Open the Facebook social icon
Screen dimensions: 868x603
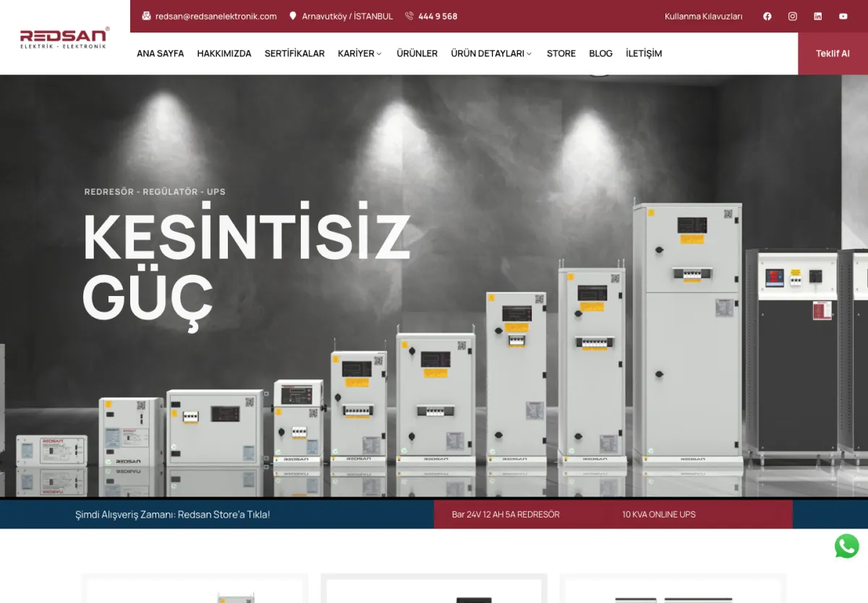click(767, 16)
